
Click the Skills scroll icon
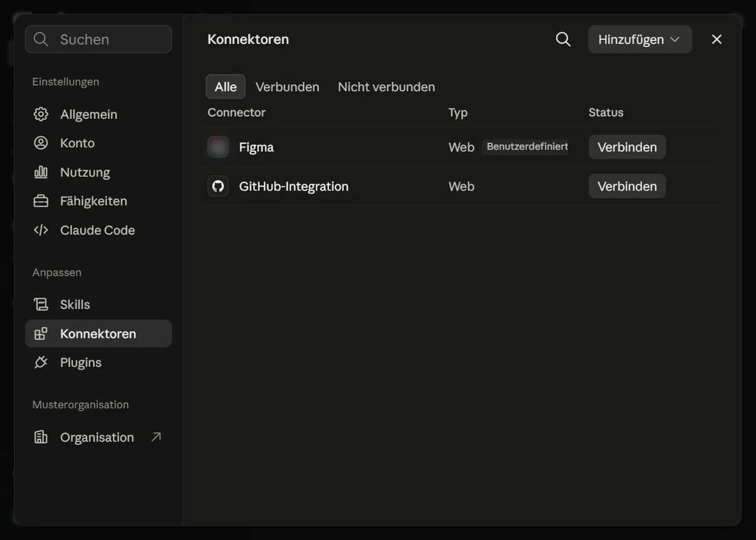click(x=41, y=305)
